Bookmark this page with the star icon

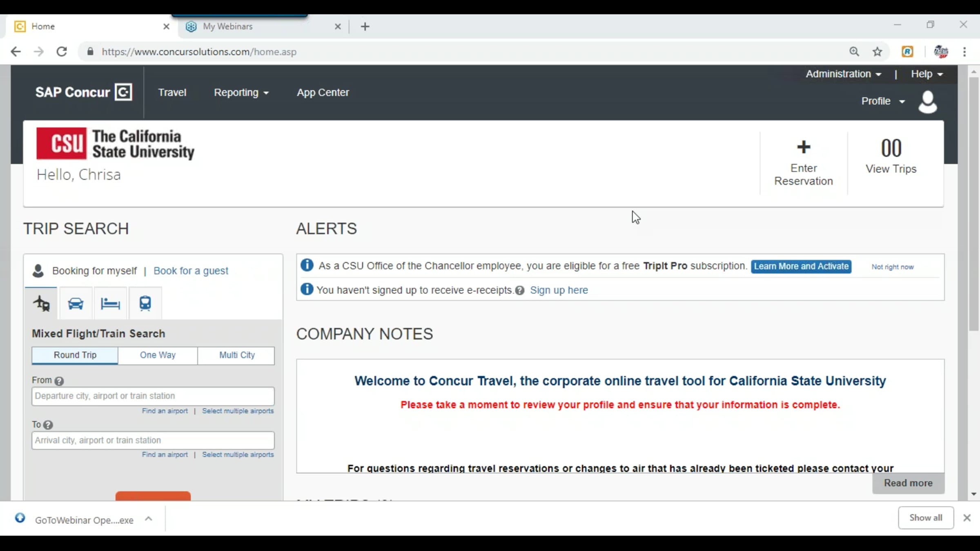[878, 51]
